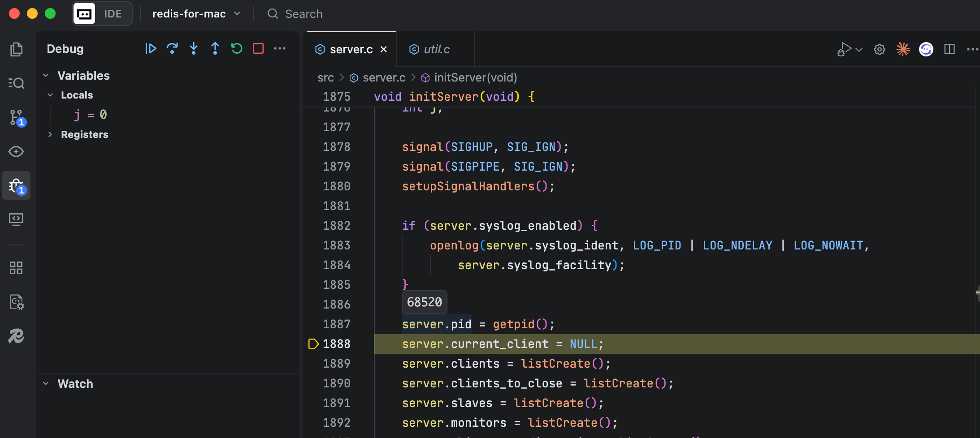Screen dimensions: 980x438
Task: Click the Step Into debug icon
Action: pos(194,48)
